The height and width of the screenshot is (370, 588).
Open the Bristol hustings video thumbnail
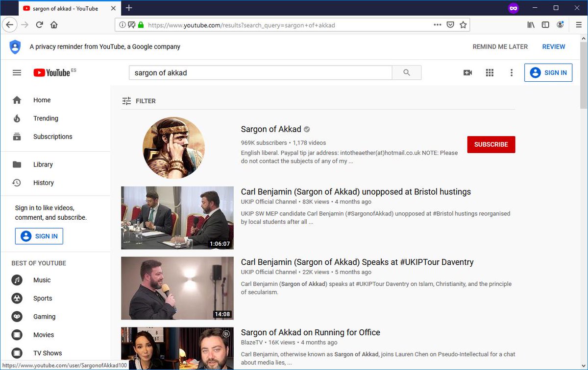(177, 218)
